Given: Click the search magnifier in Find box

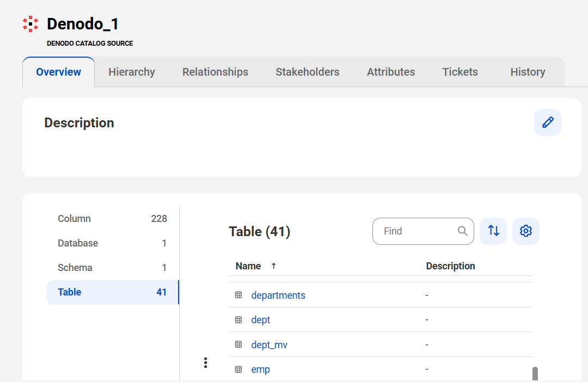Looking at the screenshot, I should pos(462,231).
